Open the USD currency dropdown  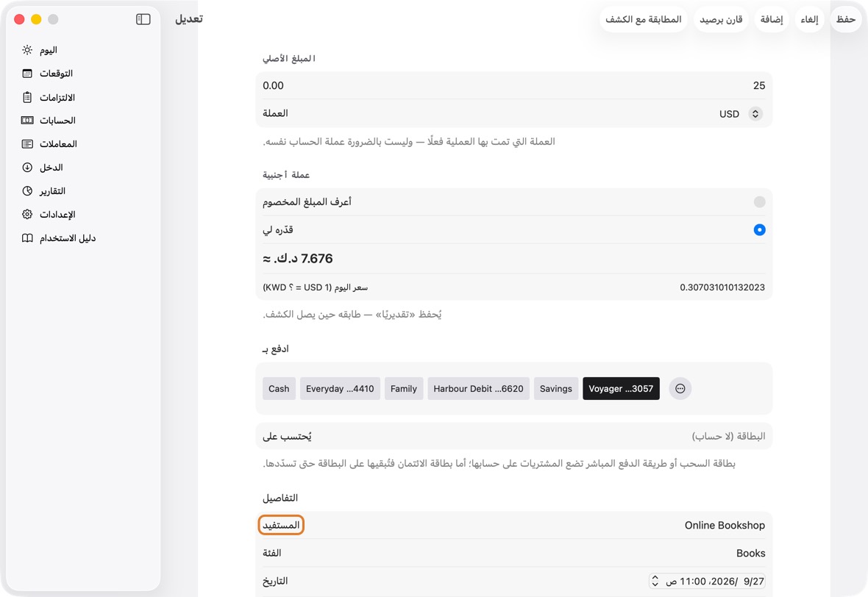(741, 113)
